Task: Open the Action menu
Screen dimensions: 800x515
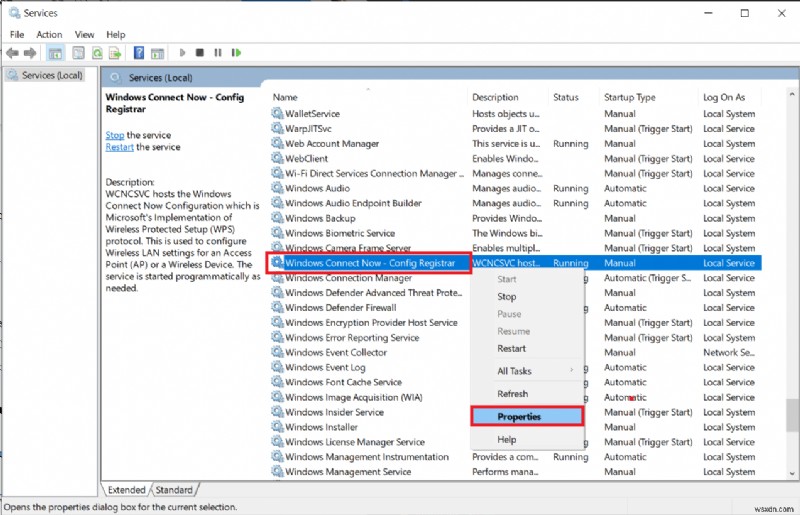Action: tap(49, 35)
